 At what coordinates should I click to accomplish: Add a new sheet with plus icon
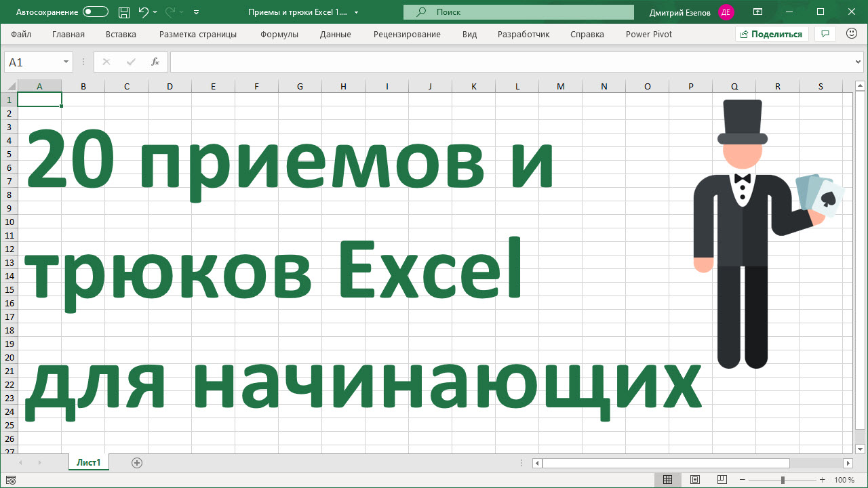pos(137,463)
